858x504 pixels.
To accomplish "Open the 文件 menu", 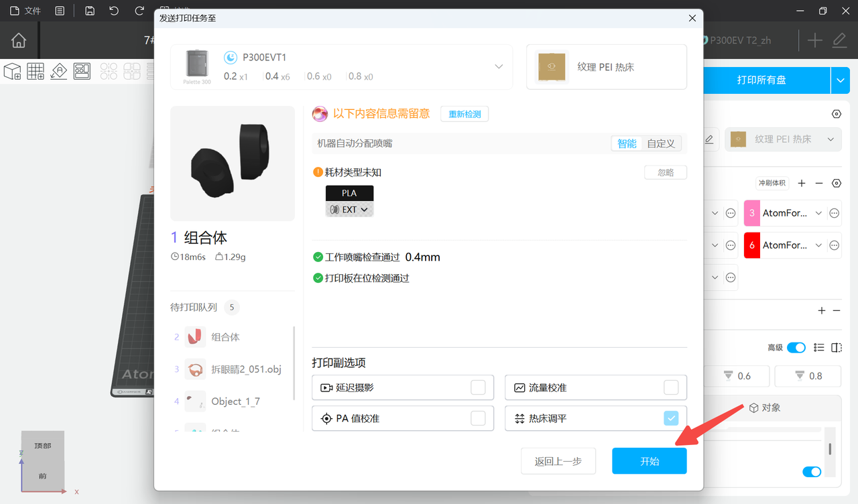I will [25, 11].
